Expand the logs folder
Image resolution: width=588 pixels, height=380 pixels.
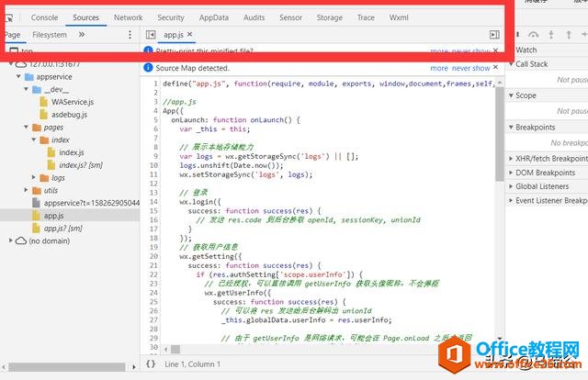pos(33,177)
